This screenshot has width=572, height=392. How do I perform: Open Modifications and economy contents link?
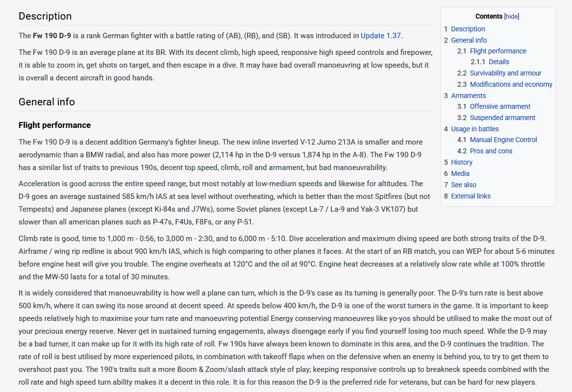click(x=511, y=84)
